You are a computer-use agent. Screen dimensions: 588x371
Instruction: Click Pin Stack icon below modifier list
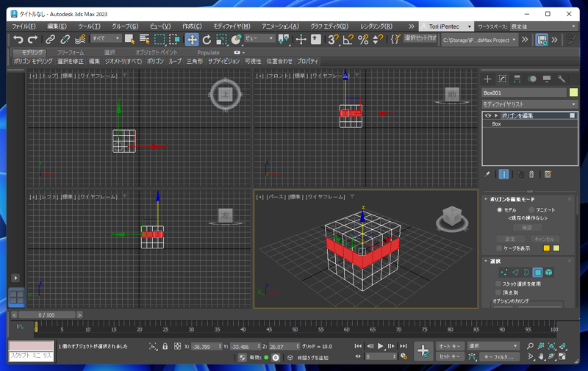[487, 174]
